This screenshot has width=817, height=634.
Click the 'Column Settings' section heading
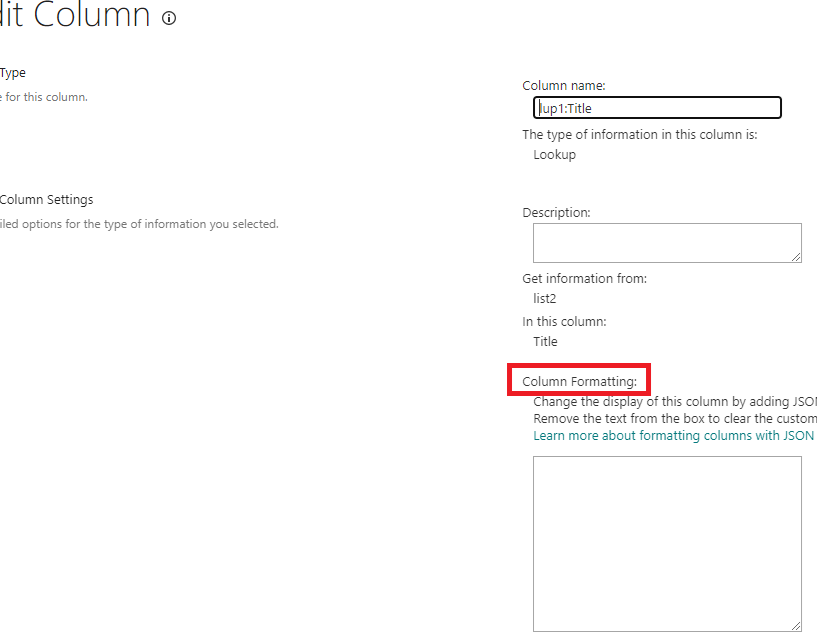(x=46, y=200)
